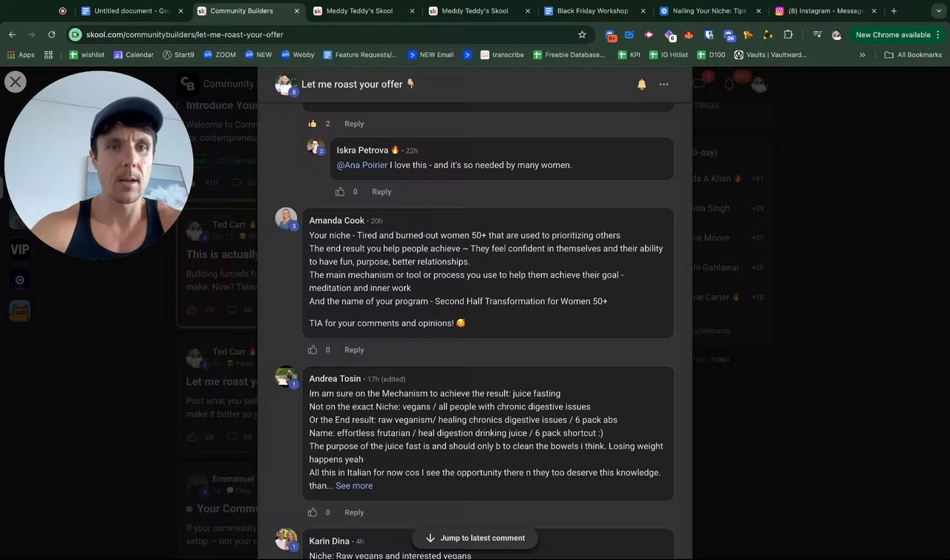
Task: Open Andrea Tosin's profile avatar
Action: [x=286, y=377]
